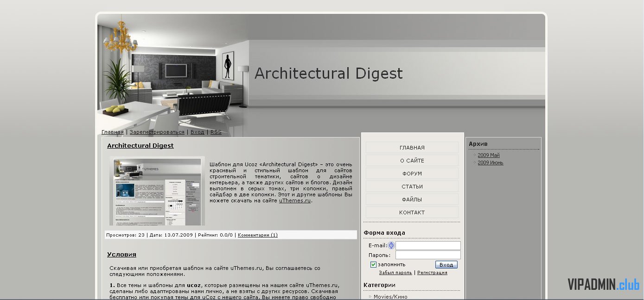Screen dimensions: 644x300
Task: Focus the E-mail input field
Action: [x=428, y=246]
